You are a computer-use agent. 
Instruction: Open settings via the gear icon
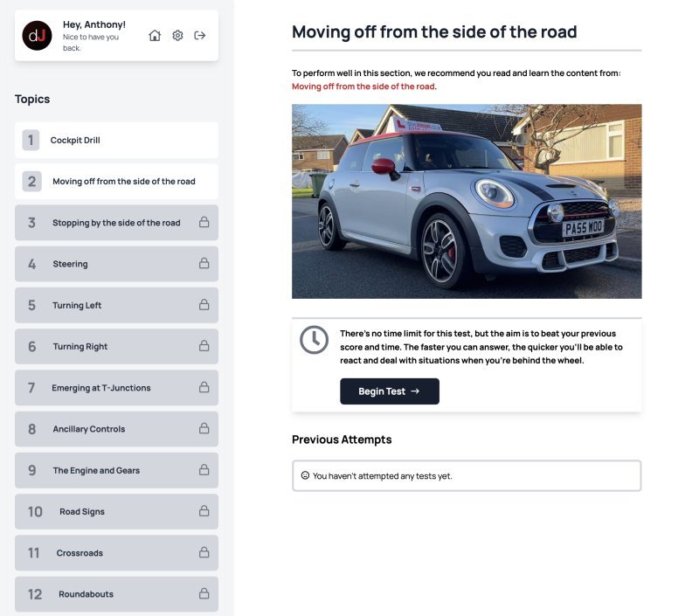(x=177, y=36)
